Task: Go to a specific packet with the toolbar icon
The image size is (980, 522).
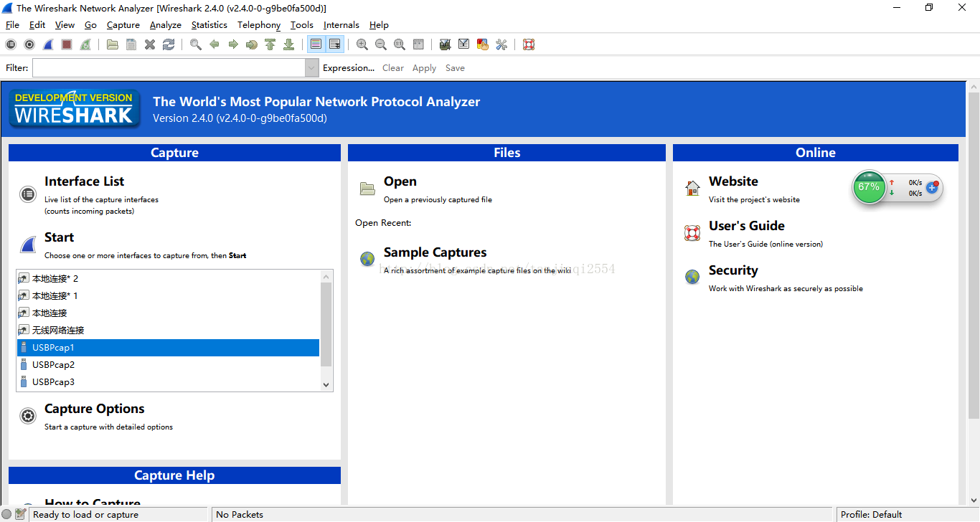Action: [252, 44]
